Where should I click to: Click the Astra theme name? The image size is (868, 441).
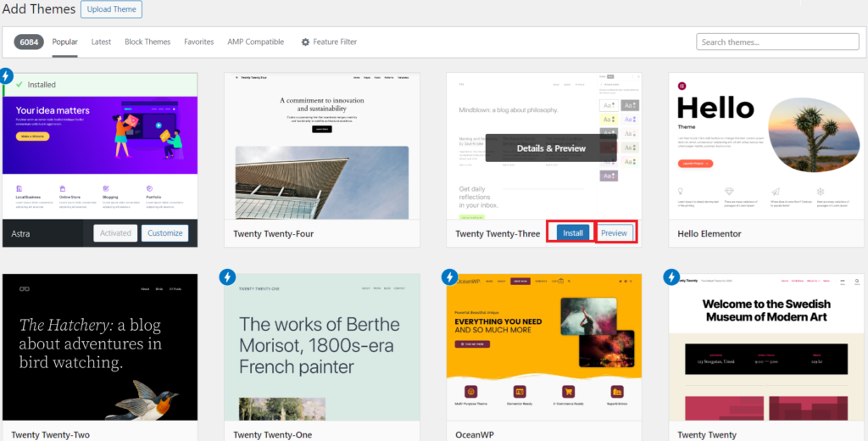click(20, 234)
